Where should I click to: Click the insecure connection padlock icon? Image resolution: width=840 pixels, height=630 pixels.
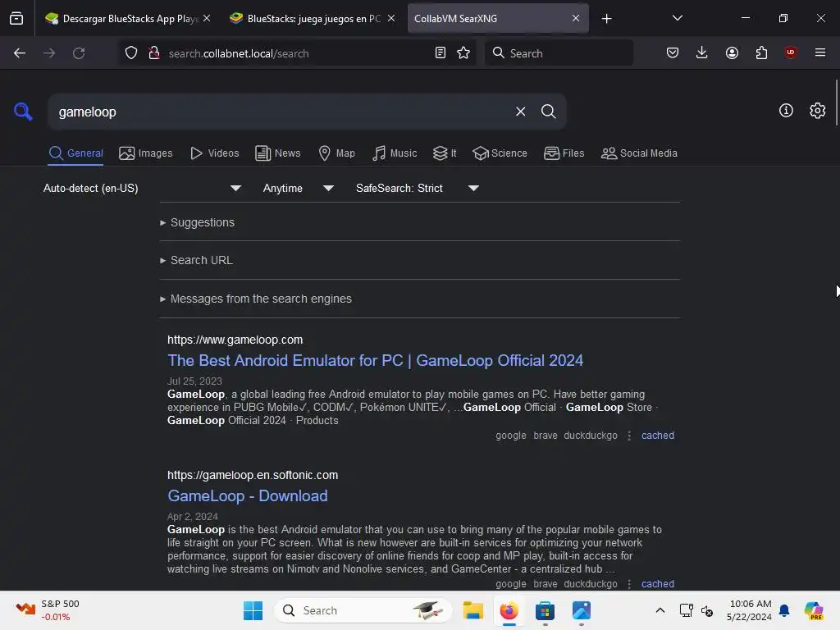click(x=153, y=53)
